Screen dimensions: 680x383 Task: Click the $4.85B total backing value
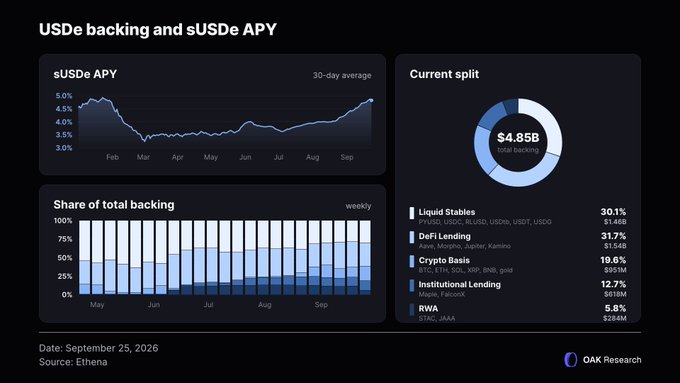click(x=518, y=137)
